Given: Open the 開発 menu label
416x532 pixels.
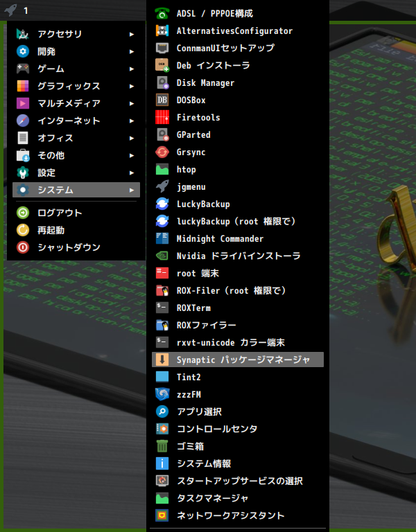Looking at the screenshot, I should 46,51.
